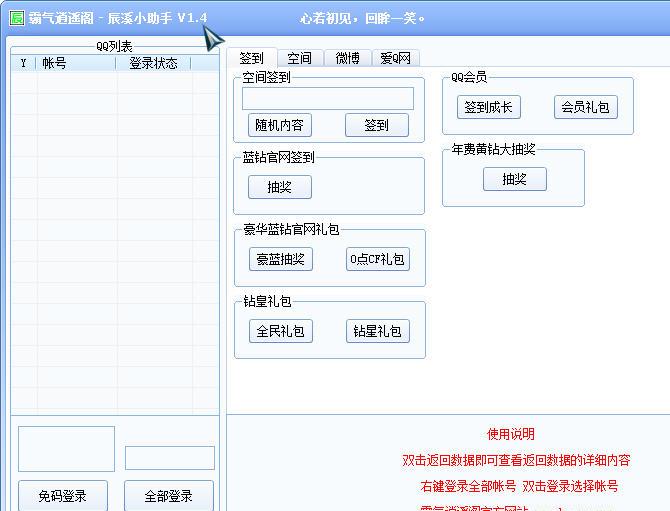
Task: Click the 钻星礼包 button
Action: [378, 331]
